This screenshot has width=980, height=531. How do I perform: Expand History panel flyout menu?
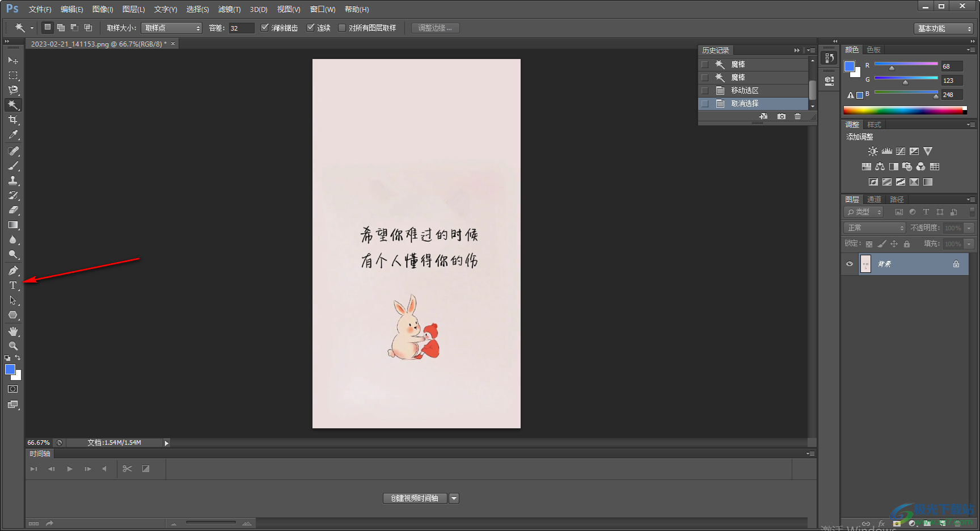(812, 50)
